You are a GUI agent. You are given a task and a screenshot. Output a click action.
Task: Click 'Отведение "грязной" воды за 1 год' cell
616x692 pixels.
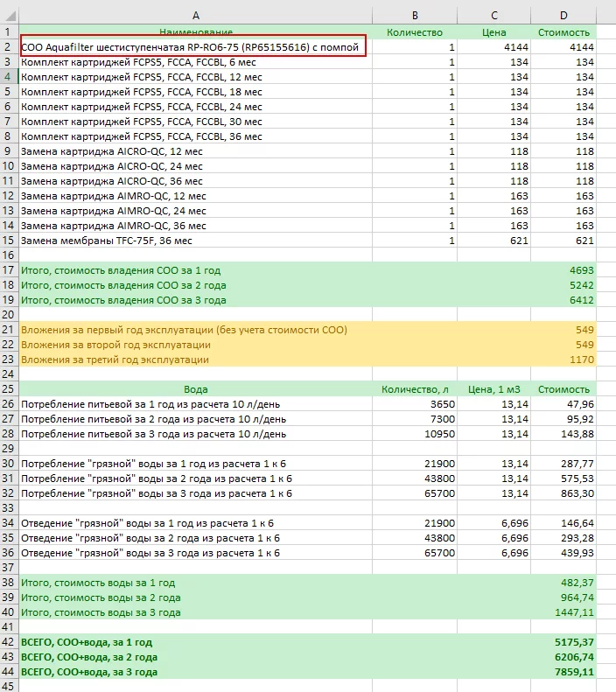(x=195, y=523)
